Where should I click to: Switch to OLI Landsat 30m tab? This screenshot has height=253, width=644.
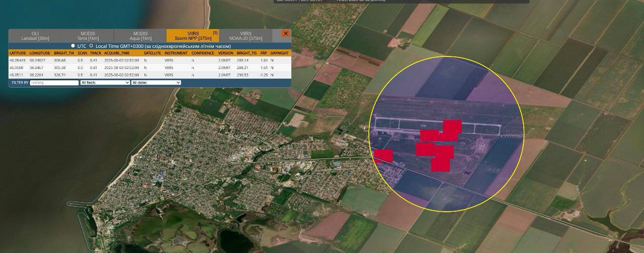[x=35, y=36]
